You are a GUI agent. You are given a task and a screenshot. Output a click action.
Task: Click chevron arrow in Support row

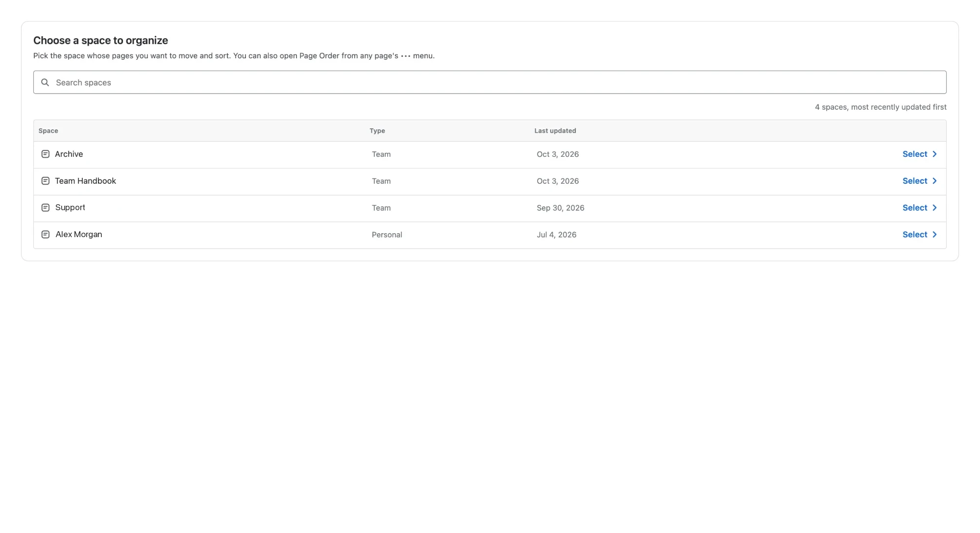coord(934,208)
